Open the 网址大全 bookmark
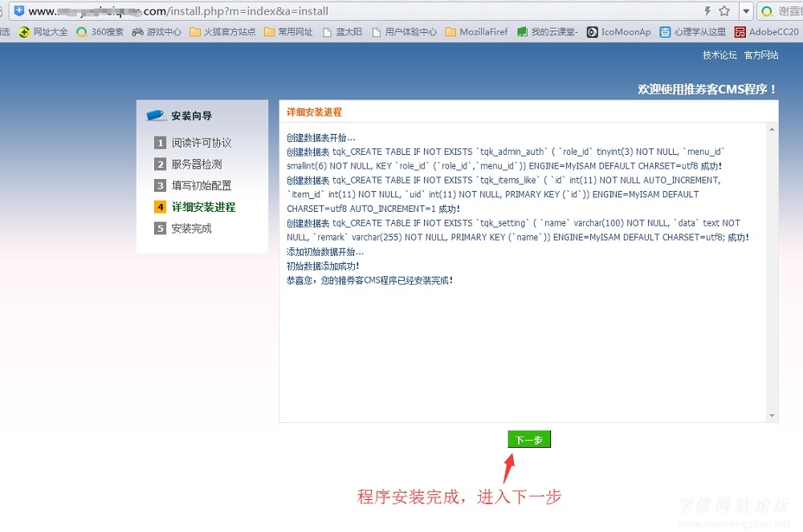 tap(44, 32)
